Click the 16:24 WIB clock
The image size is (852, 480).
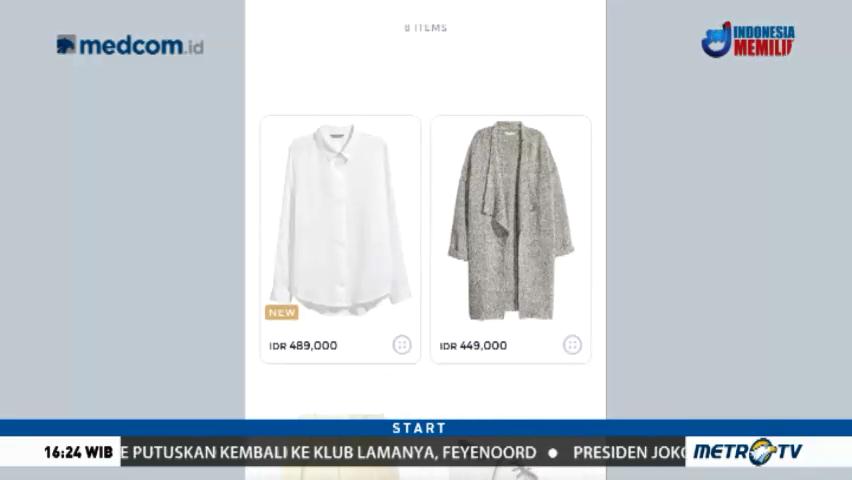tap(78, 452)
